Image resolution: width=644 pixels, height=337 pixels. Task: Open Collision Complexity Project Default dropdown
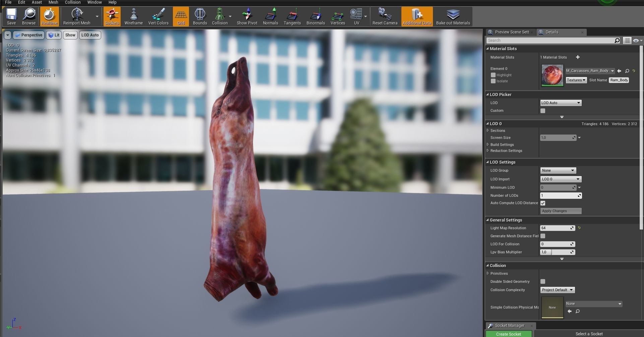[x=557, y=290]
